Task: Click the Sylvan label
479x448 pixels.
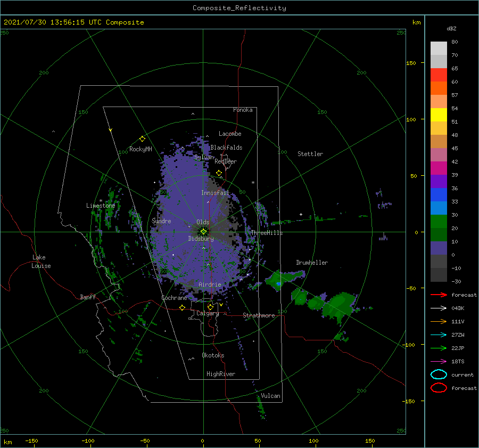Action: [x=204, y=157]
